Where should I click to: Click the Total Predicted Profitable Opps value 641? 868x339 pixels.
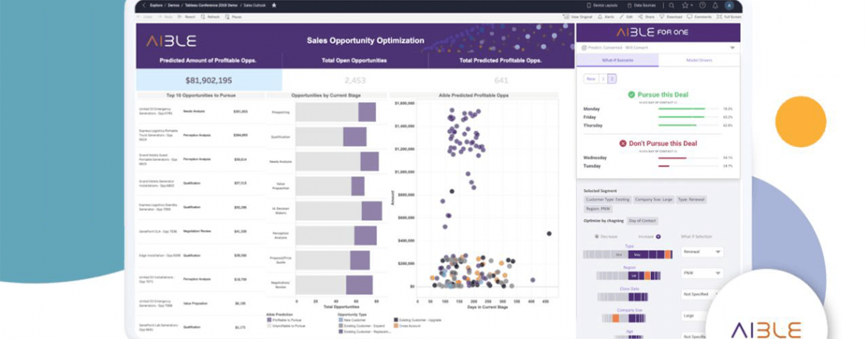tap(502, 80)
